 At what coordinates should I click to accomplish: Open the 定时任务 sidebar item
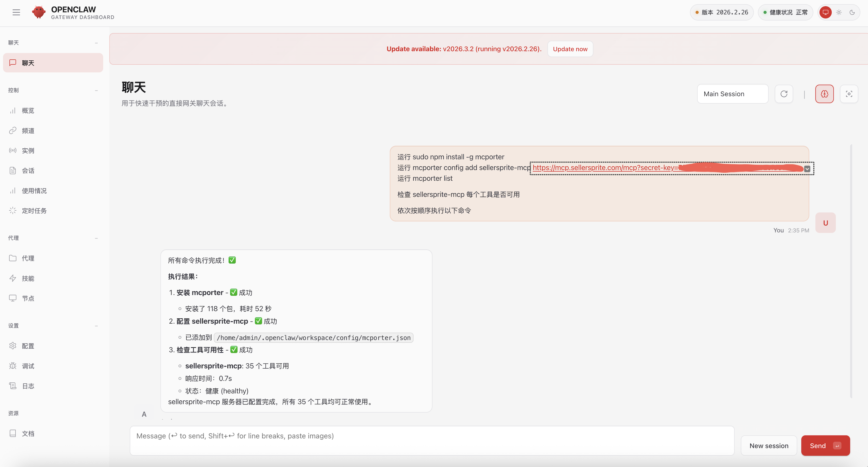pyautogui.click(x=34, y=211)
